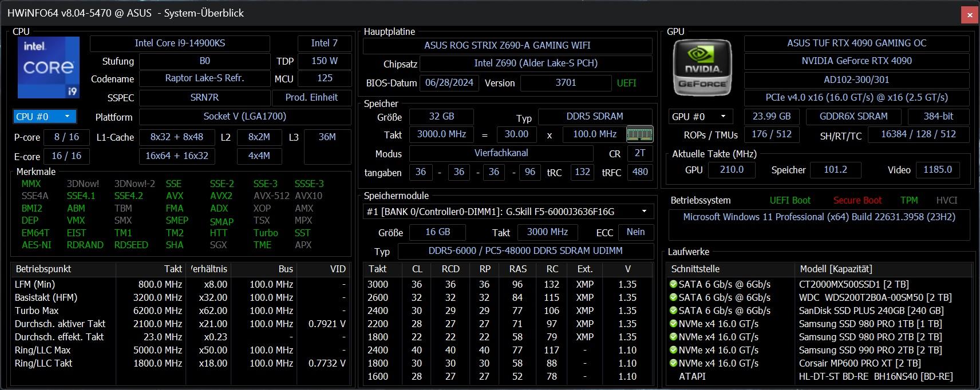Click the Socket V (LGA1700) platform field
980x390 pixels.
pyautogui.click(x=245, y=117)
